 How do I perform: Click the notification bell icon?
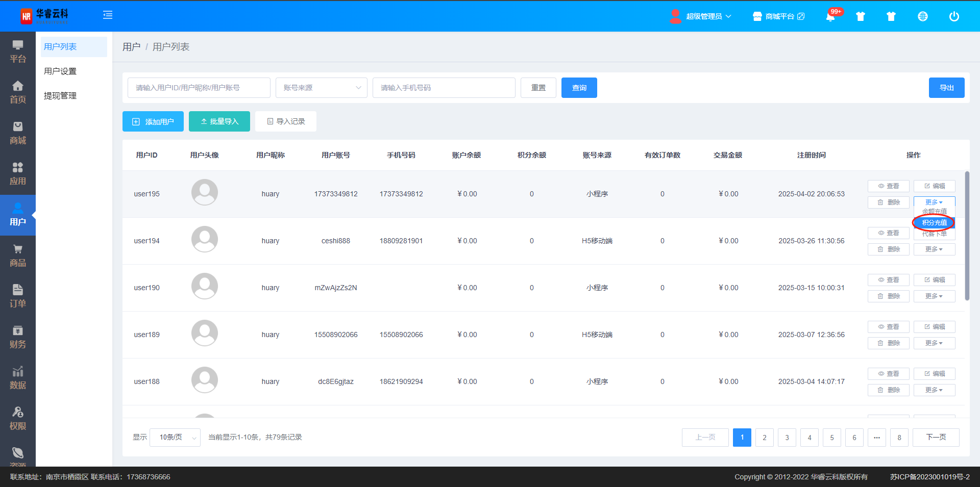point(830,16)
